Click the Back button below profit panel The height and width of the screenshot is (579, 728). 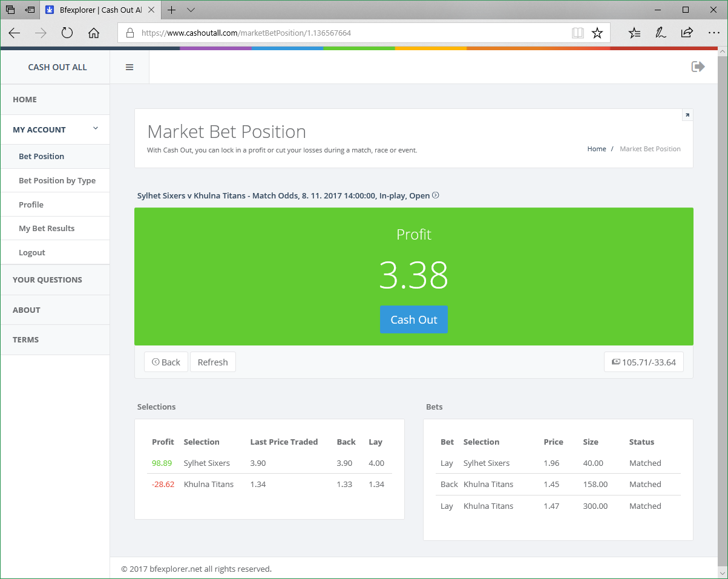[x=166, y=362]
